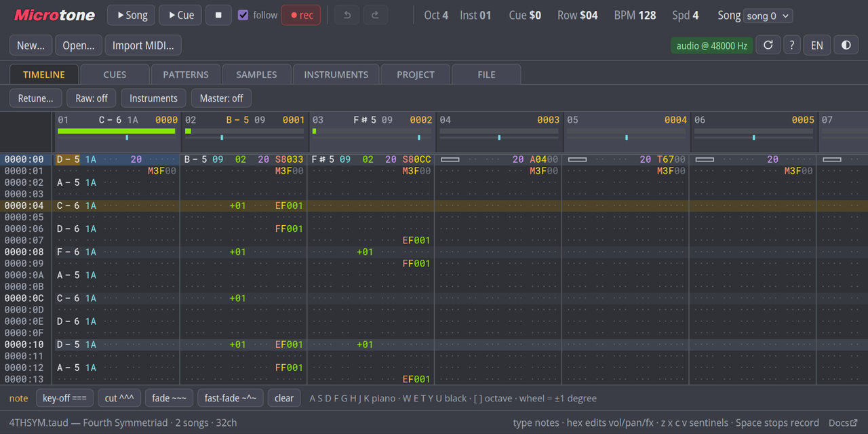Toggle Master: off setting
The width and height of the screenshot is (868, 434).
tap(221, 98)
